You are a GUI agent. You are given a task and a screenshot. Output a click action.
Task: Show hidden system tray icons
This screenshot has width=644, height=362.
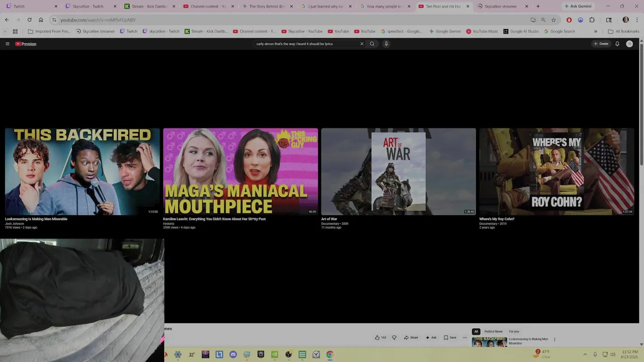[585, 354]
